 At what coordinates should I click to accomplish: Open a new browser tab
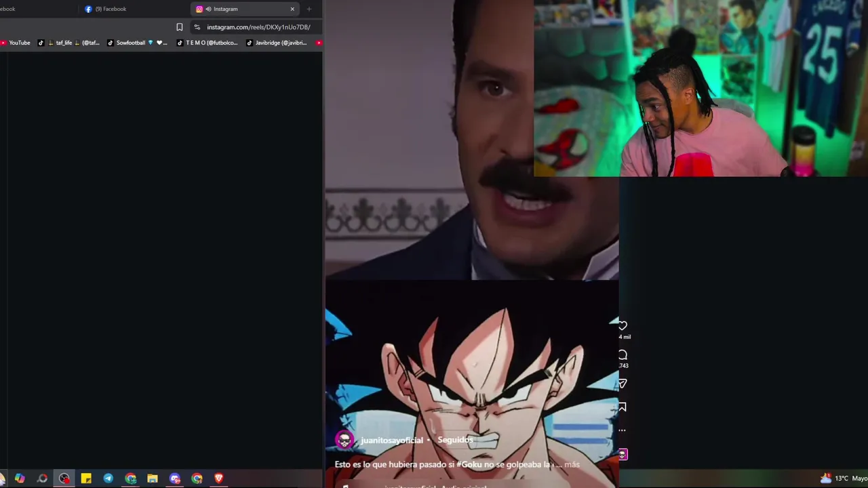[x=309, y=9]
